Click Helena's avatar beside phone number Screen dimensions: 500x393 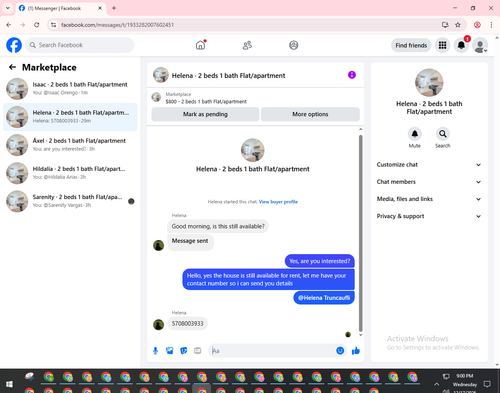(158, 324)
